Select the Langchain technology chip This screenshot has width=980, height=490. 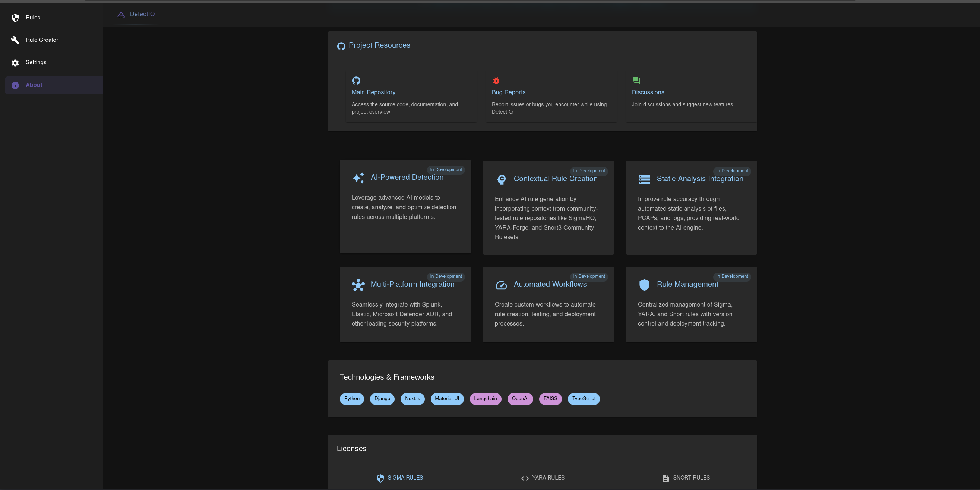pos(485,399)
